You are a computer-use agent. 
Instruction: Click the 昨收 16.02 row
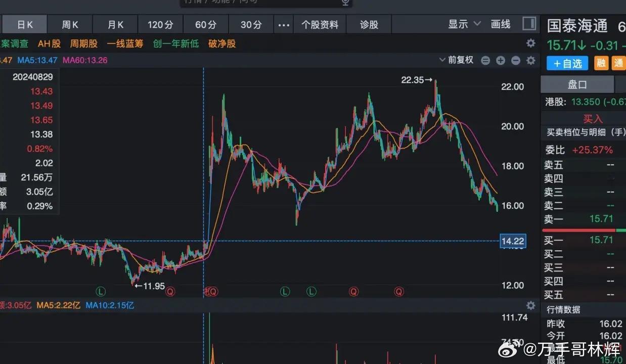coord(584,324)
